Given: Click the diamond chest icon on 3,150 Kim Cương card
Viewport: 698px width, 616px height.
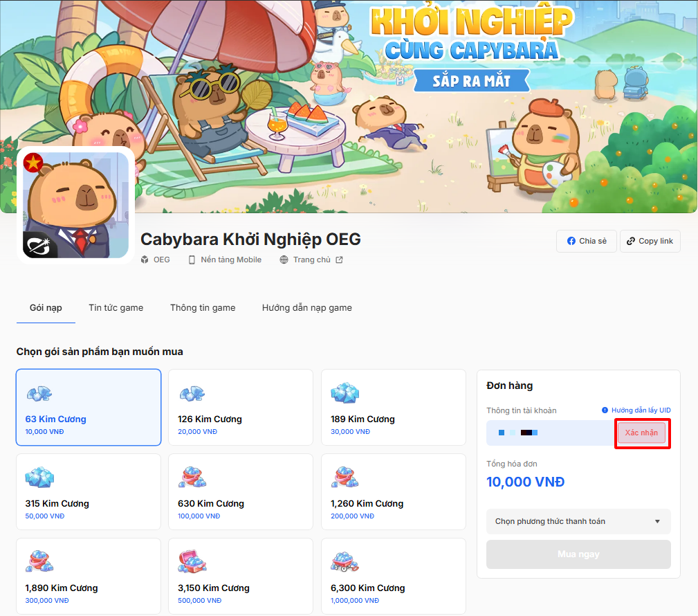Looking at the screenshot, I should [x=192, y=561].
